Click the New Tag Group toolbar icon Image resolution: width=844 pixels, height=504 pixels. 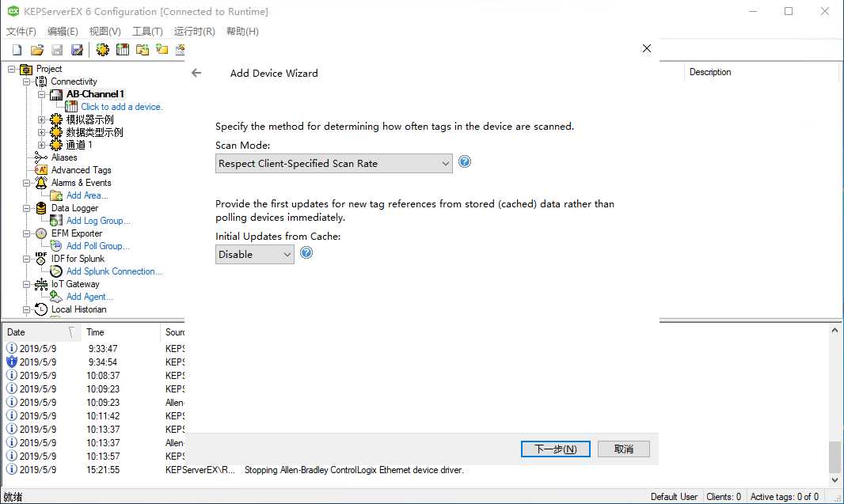(x=143, y=50)
